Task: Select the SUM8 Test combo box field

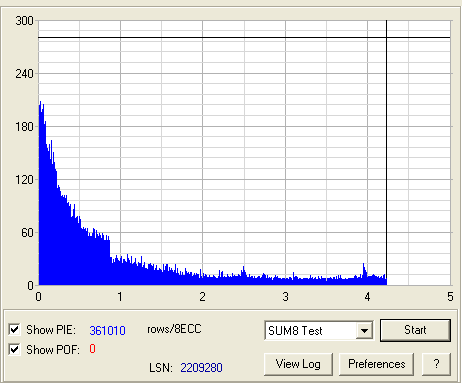Action: (x=319, y=331)
